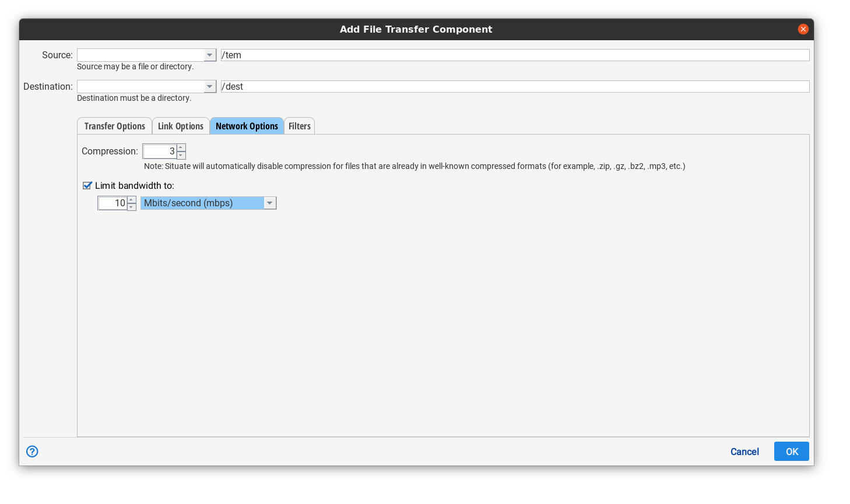This screenshot has height=504, width=850.
Task: Click the Destination path field showing /dest
Action: click(408, 86)
